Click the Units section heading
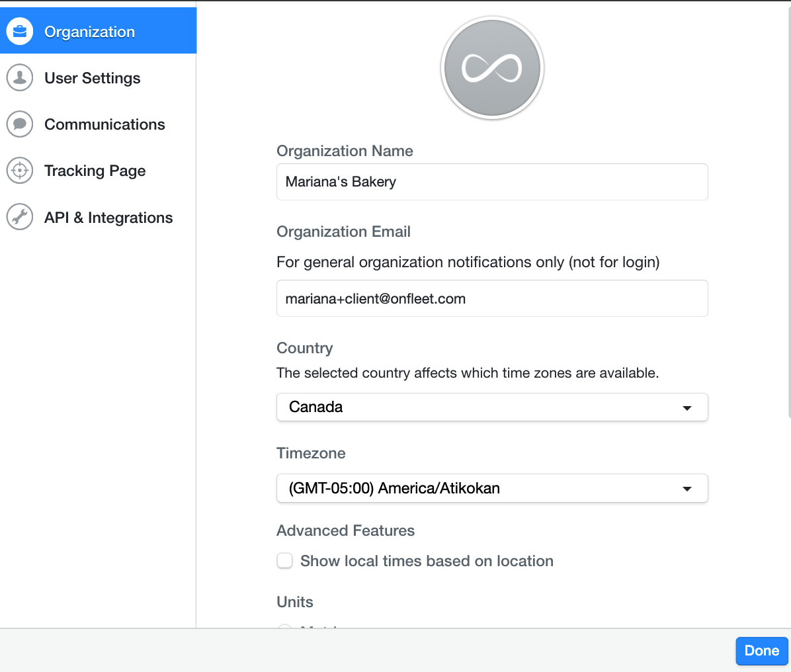 point(294,602)
